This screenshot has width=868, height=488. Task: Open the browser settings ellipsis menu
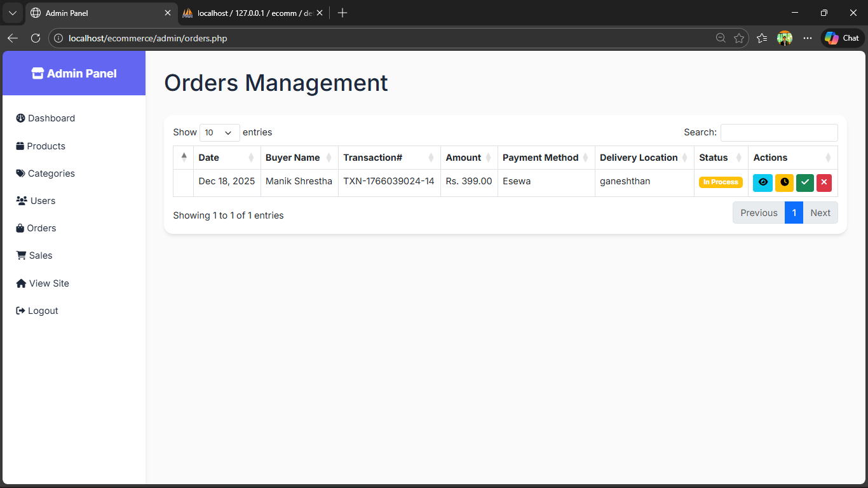point(808,38)
